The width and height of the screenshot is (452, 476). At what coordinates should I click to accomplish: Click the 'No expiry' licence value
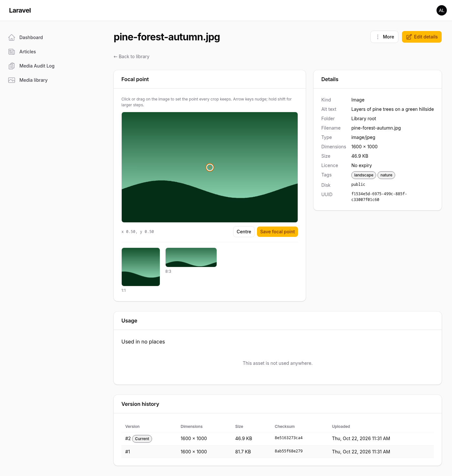click(x=362, y=165)
